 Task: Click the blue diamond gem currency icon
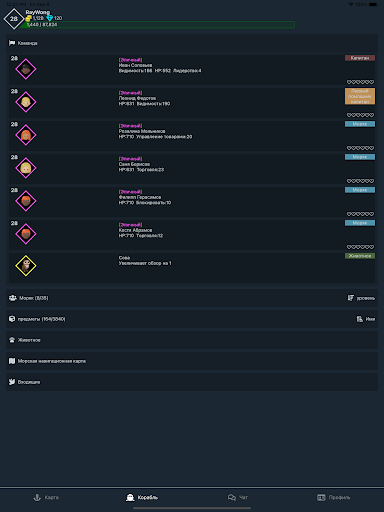click(50, 18)
